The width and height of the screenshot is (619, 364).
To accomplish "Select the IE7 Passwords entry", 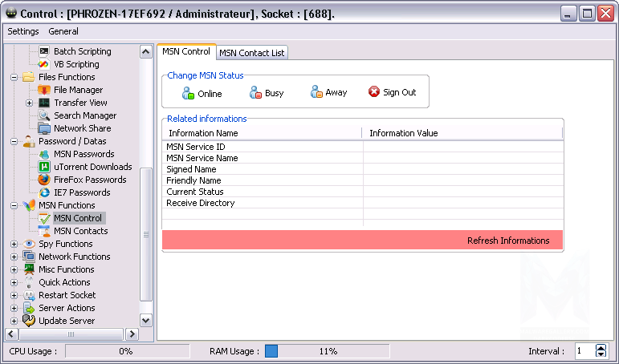I will point(81,192).
